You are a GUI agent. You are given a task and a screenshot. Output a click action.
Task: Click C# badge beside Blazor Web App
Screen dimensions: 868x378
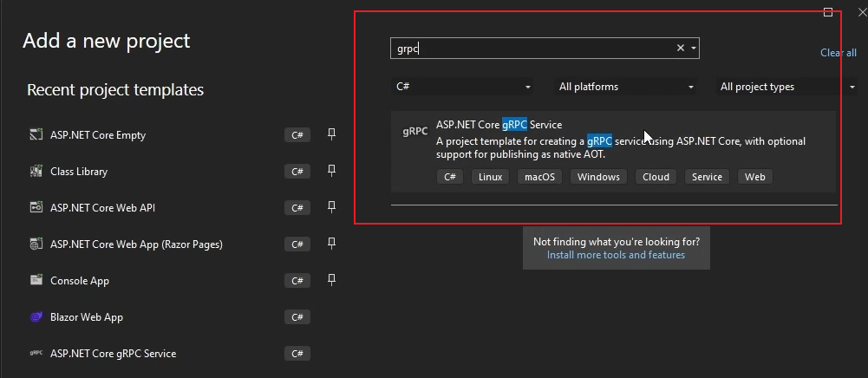pos(297,316)
